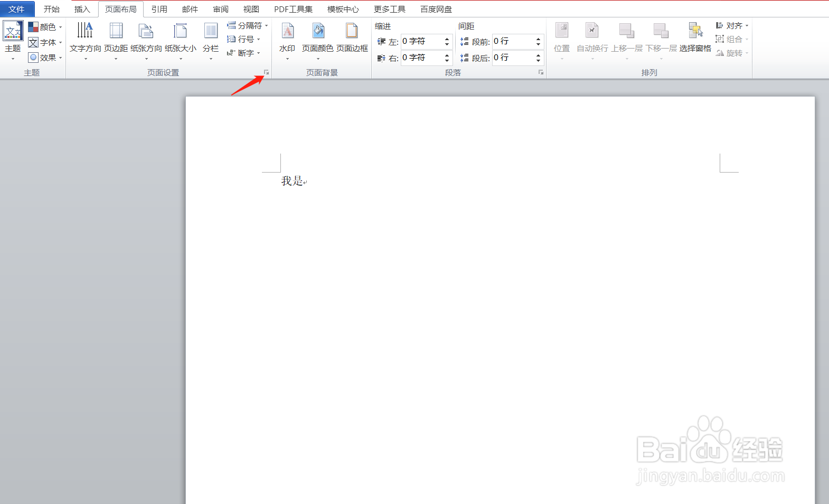Switch to the 视图 view tab
Image resolution: width=829 pixels, height=504 pixels.
tap(251, 9)
